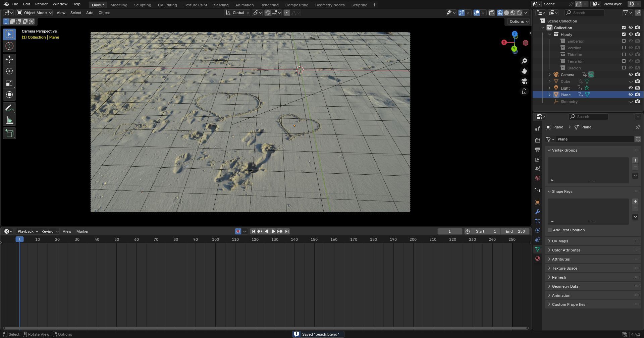Switch to wireframe viewport shading
The image size is (644, 338).
coord(500,13)
